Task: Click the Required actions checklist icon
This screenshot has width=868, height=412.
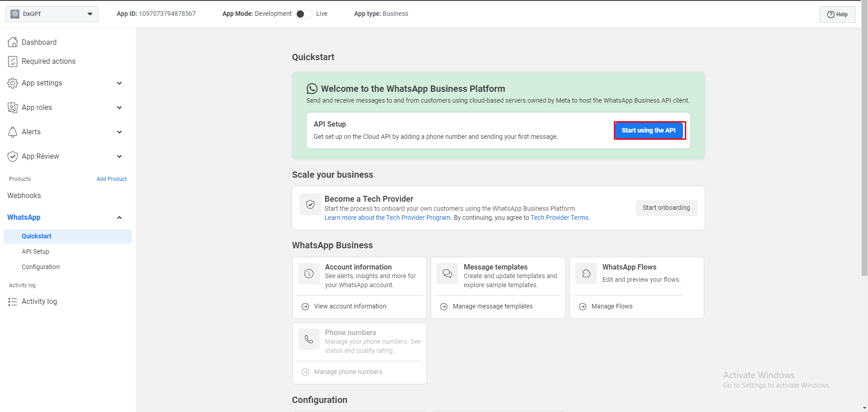Action: click(x=13, y=62)
